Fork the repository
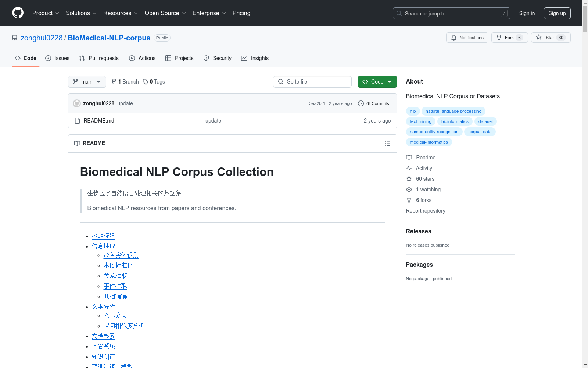588x368 pixels. pos(509,38)
